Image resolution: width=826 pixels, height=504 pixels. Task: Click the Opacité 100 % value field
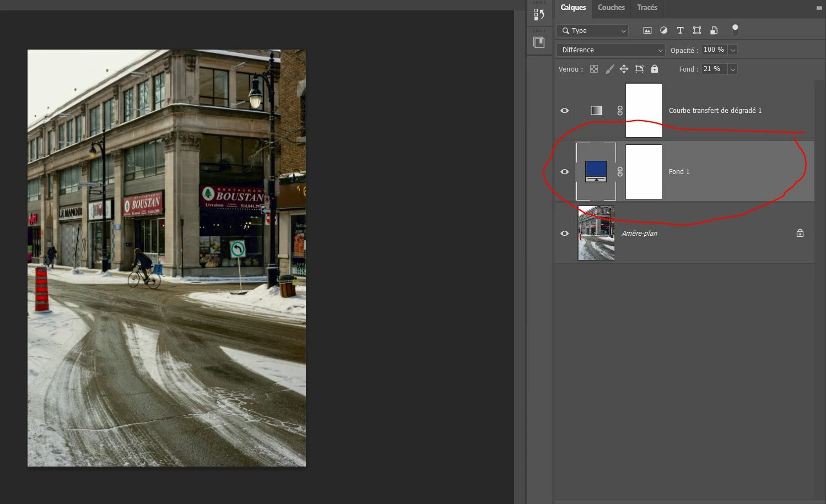pyautogui.click(x=715, y=50)
